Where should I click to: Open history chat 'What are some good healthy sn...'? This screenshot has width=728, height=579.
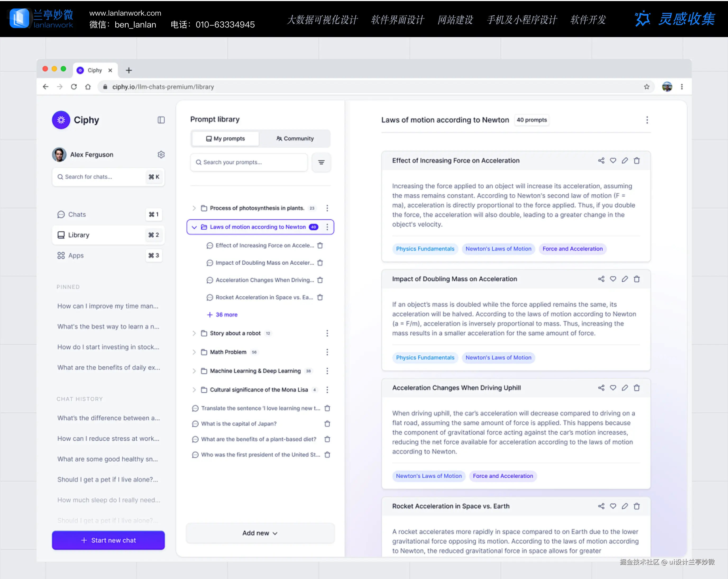(x=107, y=459)
